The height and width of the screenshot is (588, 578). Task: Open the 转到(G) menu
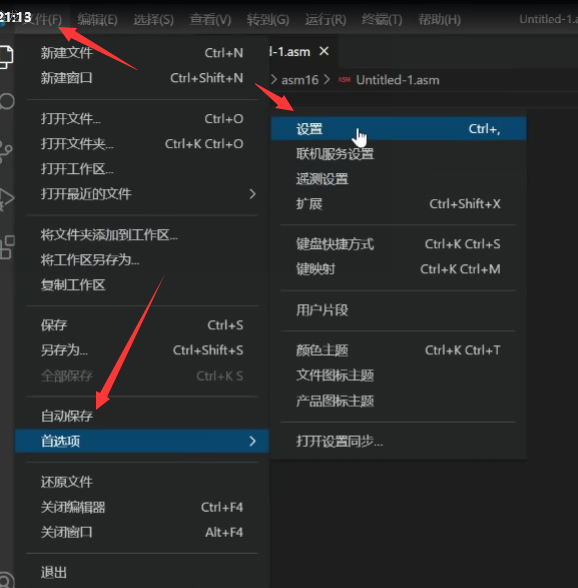268,20
